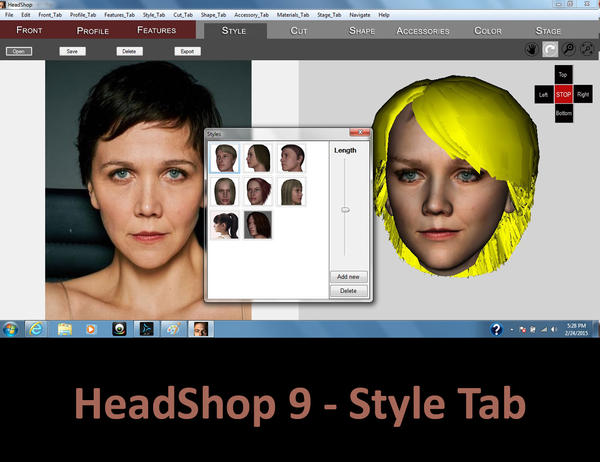Open the Materials_Tab menu
This screenshot has width=600, height=462.
tap(293, 15)
